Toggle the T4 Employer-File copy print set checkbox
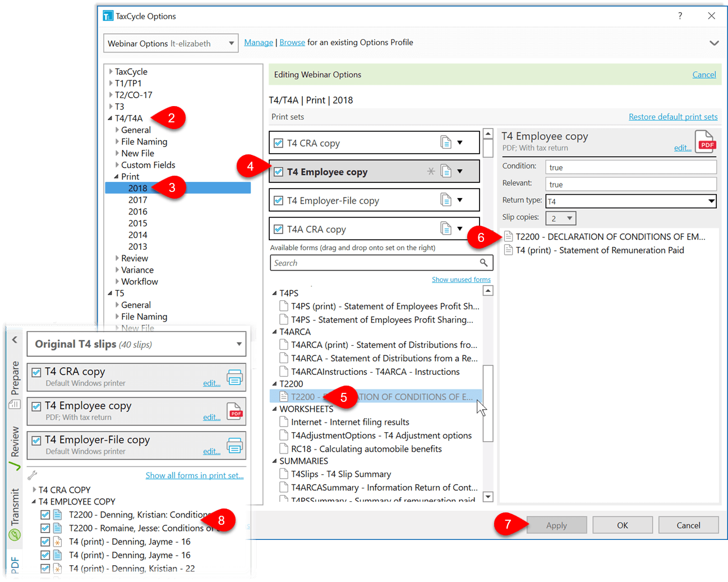728x582 pixels. pos(278,200)
